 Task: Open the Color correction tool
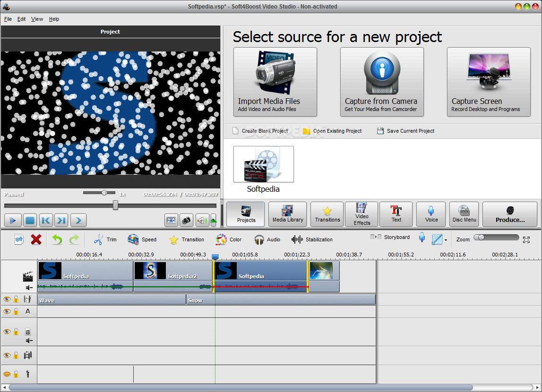click(x=228, y=239)
